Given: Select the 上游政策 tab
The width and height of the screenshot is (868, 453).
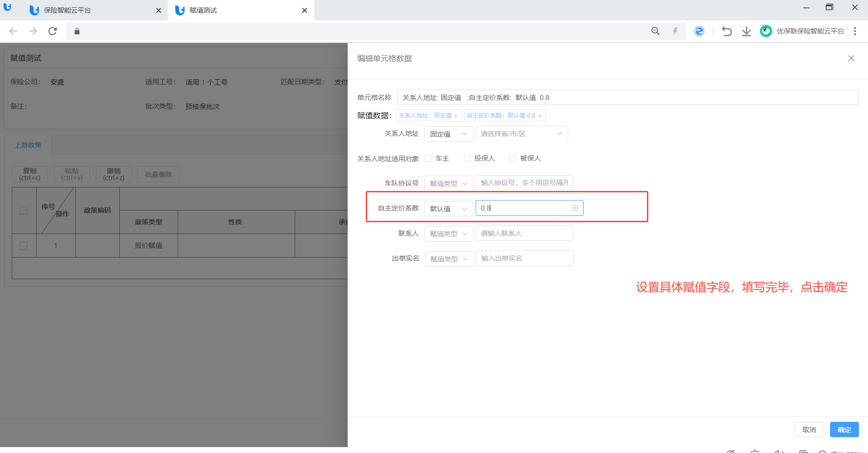Looking at the screenshot, I should tap(28, 145).
